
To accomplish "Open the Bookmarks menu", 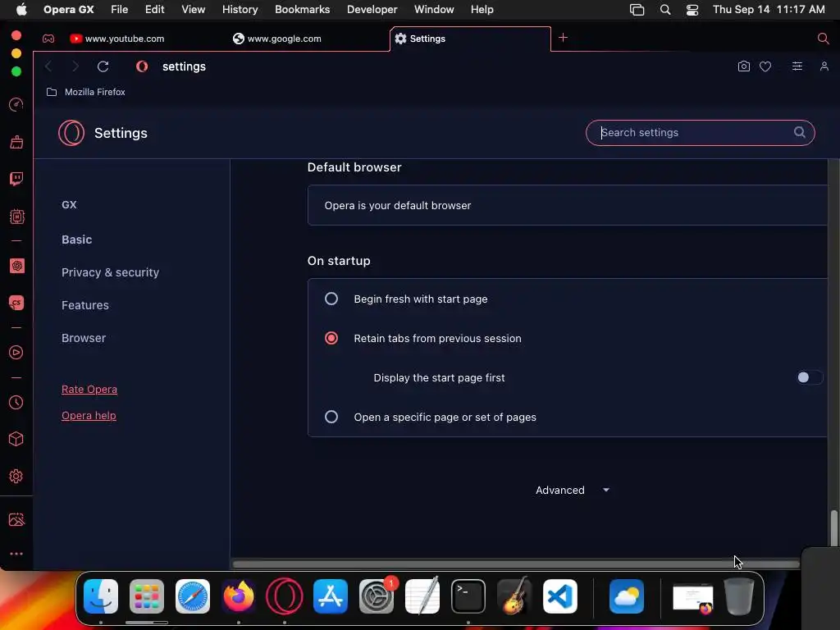I will [302, 10].
